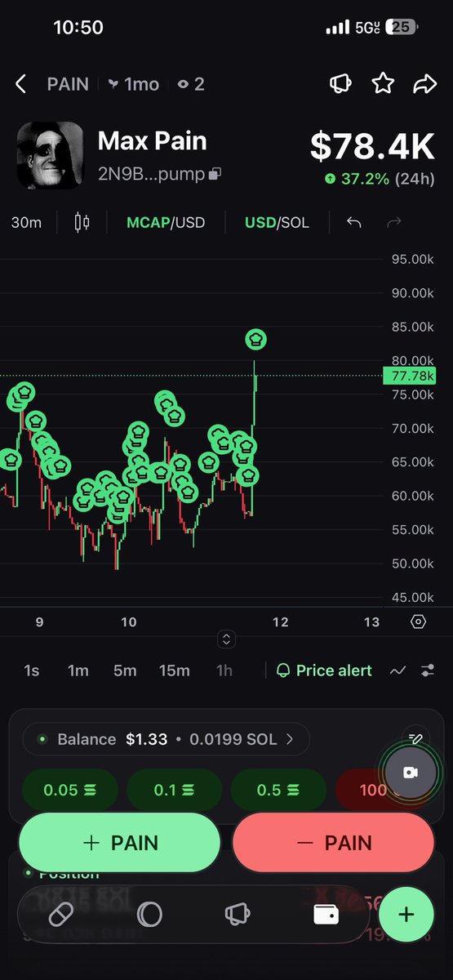The width and height of the screenshot is (453, 980).
Task: Tap the topmost chef-hat marker near 83k
Action: click(256, 339)
